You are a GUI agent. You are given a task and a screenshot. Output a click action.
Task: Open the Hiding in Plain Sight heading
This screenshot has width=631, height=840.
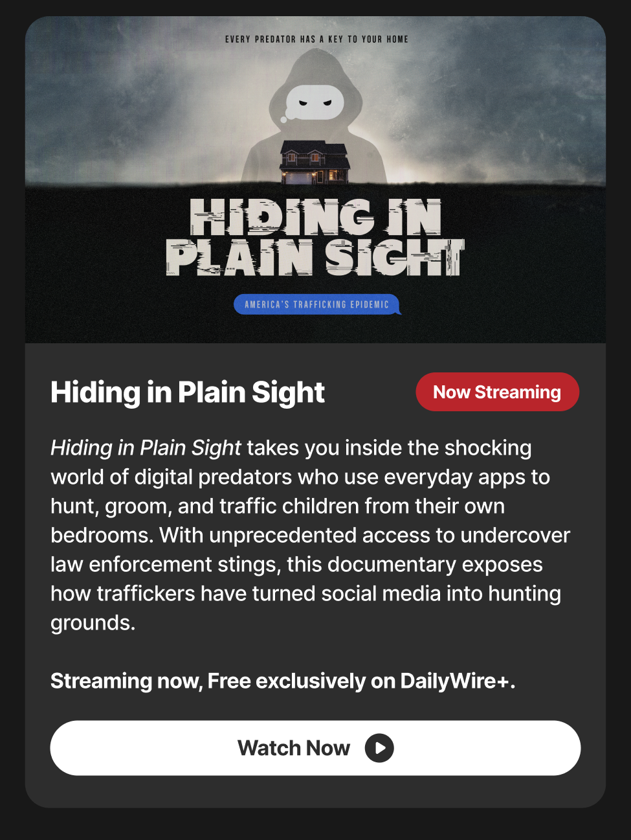point(188,392)
